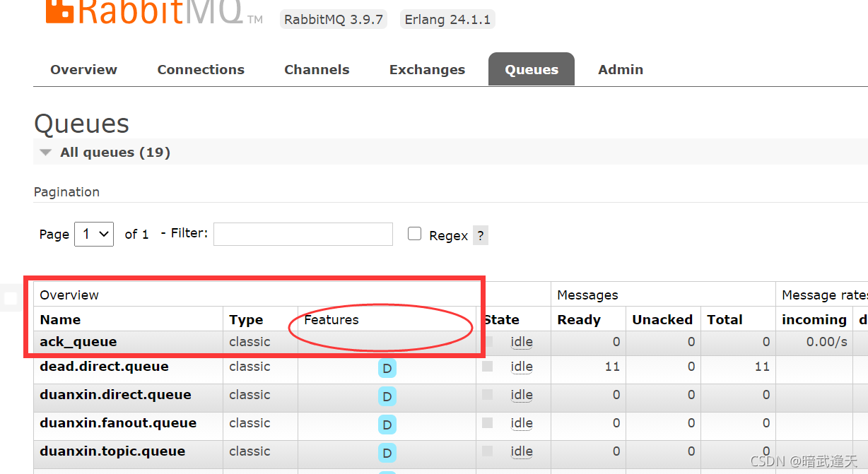Screen dimensions: 868x474
Task: Open the Regex help question mark
Action: click(x=481, y=236)
